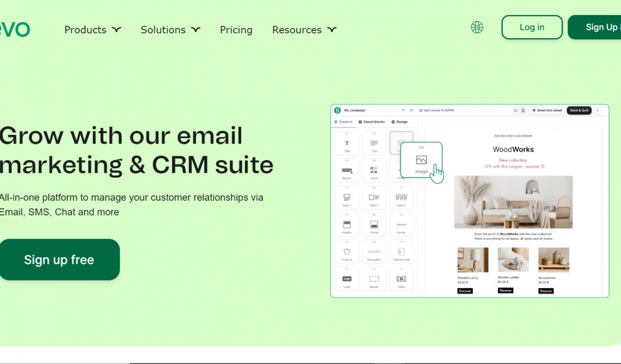Pick the Product block t-shirt icon
The width and height of the screenshot is (621, 364).
[347, 252]
